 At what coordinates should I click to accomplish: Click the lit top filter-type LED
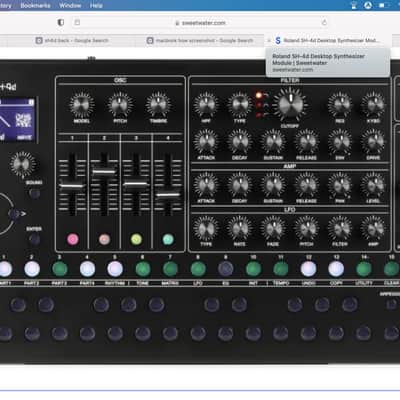point(259,95)
